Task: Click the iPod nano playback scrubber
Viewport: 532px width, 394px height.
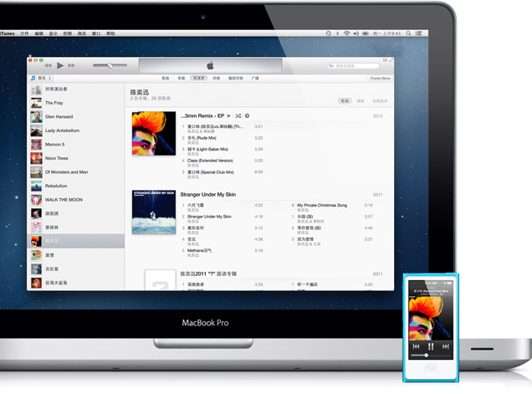Action: [x=431, y=356]
